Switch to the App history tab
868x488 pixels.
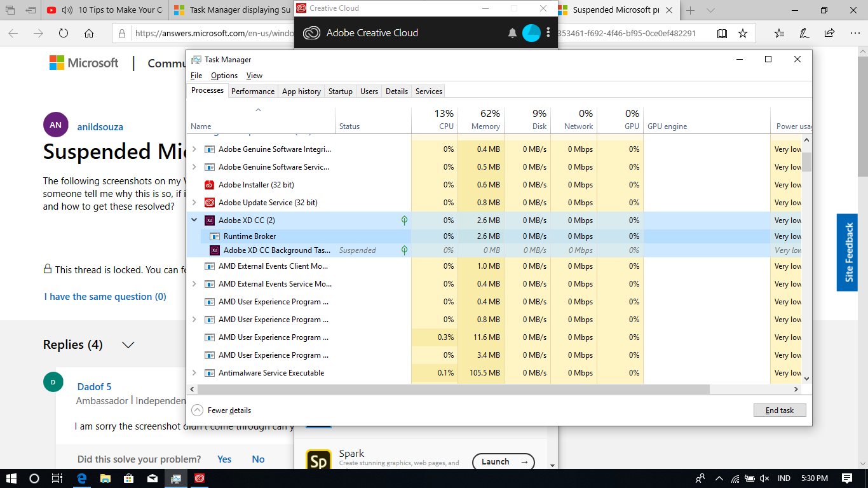click(x=301, y=91)
